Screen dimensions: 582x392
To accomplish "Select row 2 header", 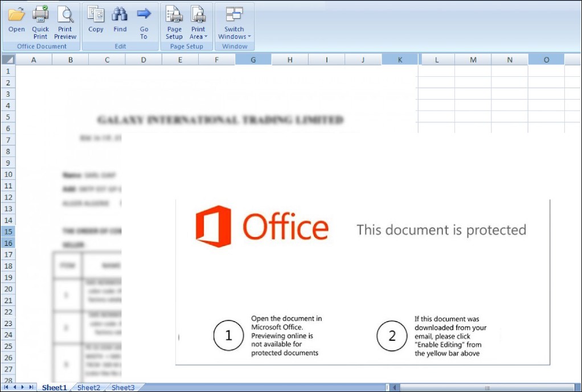I will point(8,82).
